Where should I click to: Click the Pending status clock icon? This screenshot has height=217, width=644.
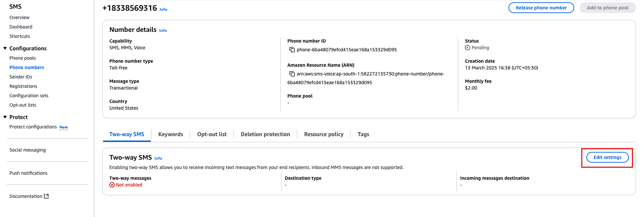(x=468, y=48)
